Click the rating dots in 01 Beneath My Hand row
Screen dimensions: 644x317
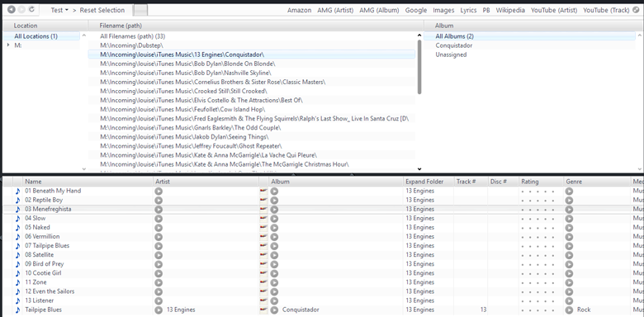click(x=538, y=192)
